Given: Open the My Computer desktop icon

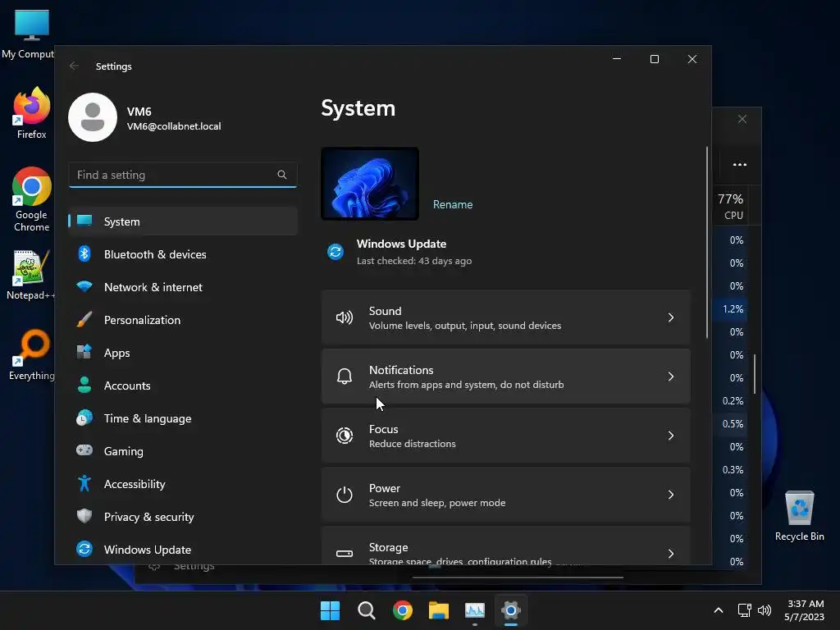Looking at the screenshot, I should (x=28, y=34).
